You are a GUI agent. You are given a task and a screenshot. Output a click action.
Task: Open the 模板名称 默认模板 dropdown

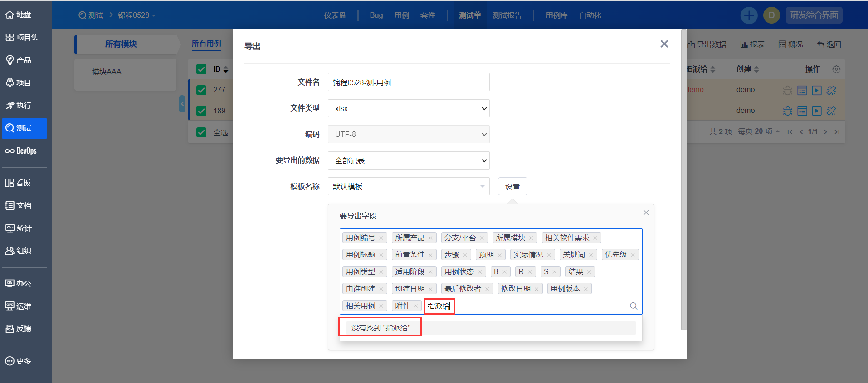pos(409,187)
